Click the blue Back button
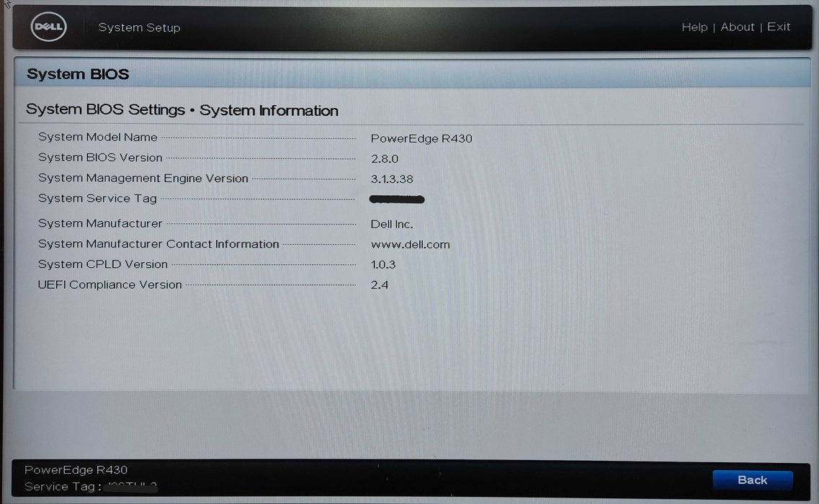Viewport: 819px width, 504px height. point(752,480)
